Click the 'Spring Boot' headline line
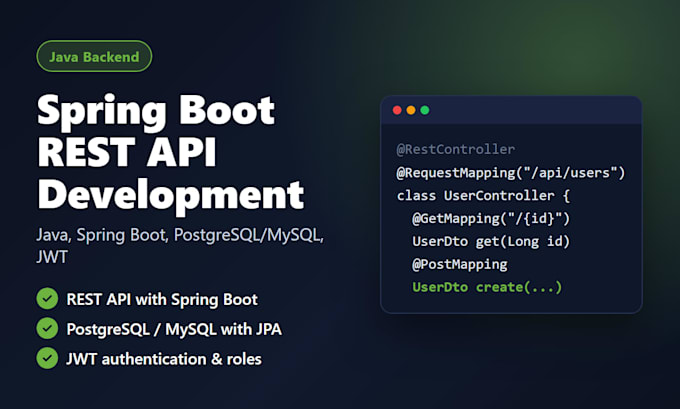The width and height of the screenshot is (680, 409). click(x=156, y=112)
